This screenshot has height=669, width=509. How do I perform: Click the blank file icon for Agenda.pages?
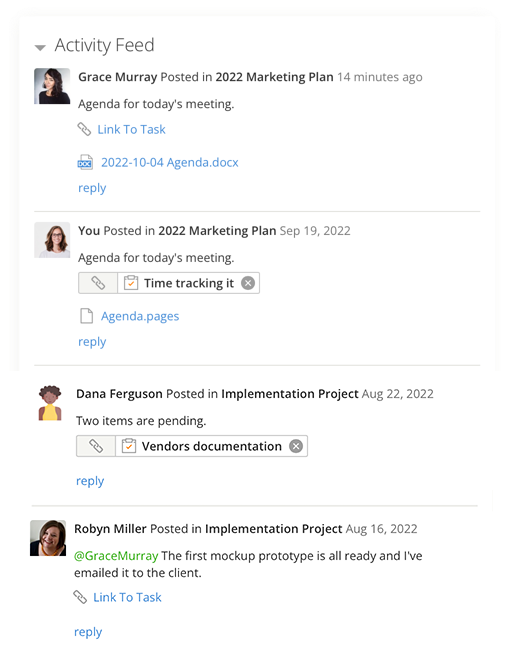[x=87, y=316]
